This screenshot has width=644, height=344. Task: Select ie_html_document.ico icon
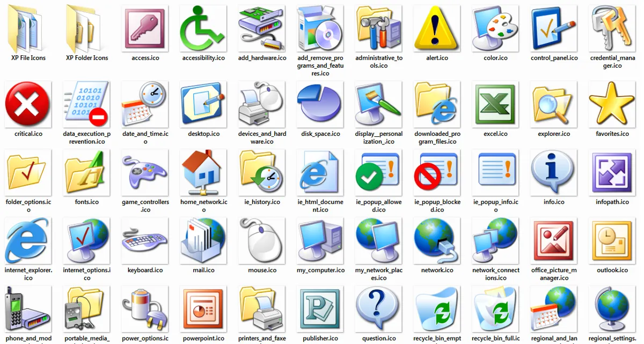tap(320, 173)
